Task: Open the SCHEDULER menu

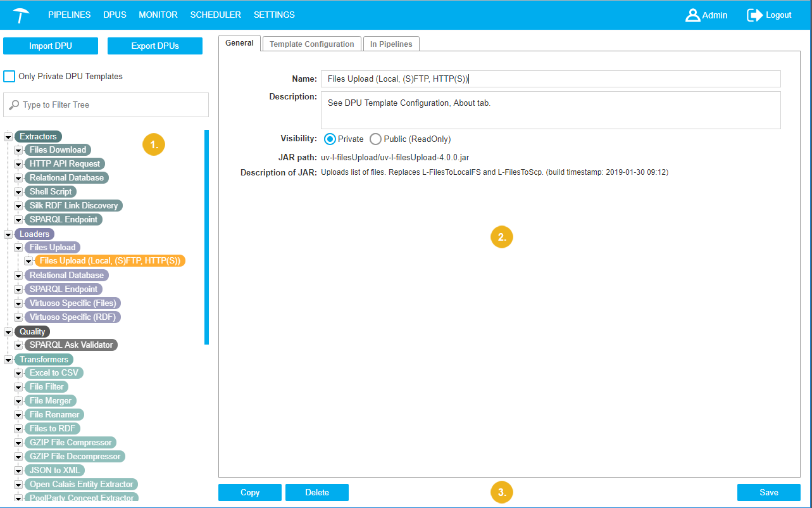Action: (215, 15)
